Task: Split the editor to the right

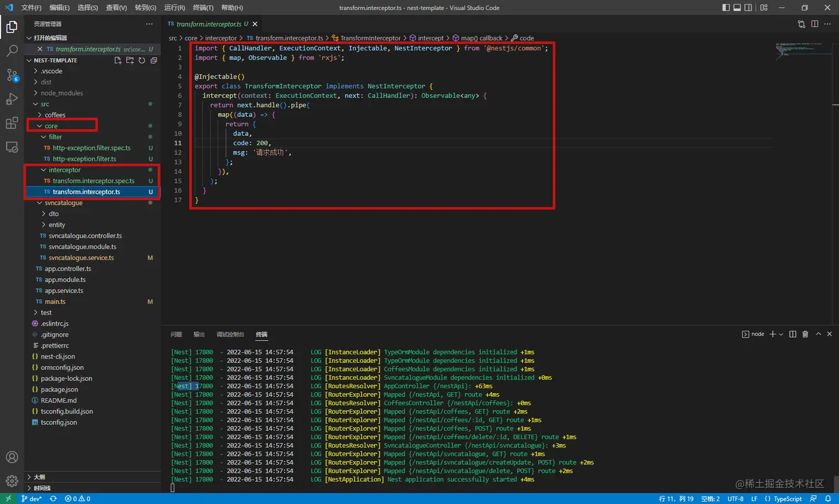Action: pos(815,24)
